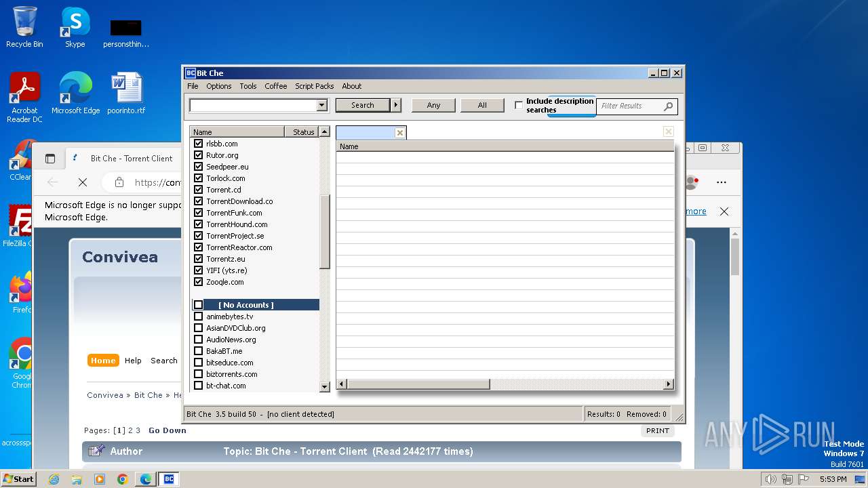Launch Skype from the desktop
Viewport: 868px width, 488px height.
[75, 27]
